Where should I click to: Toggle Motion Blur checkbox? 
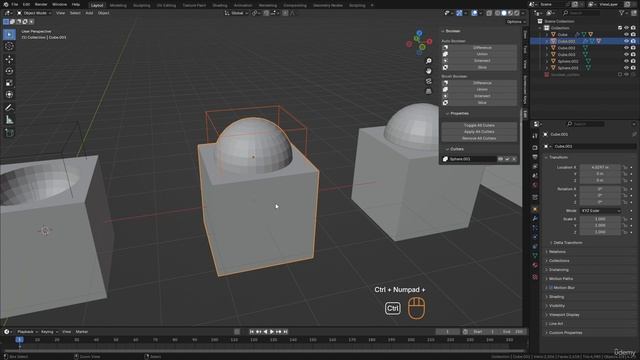coord(551,288)
